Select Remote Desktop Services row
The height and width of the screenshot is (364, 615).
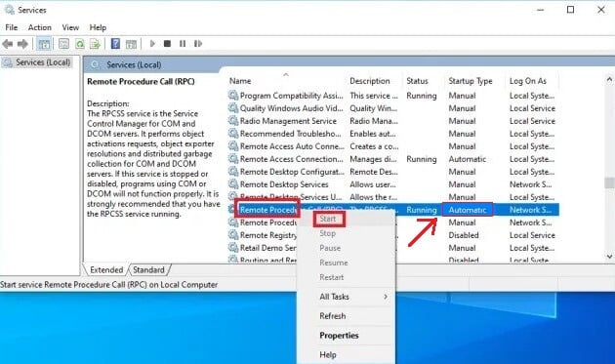pos(393,184)
